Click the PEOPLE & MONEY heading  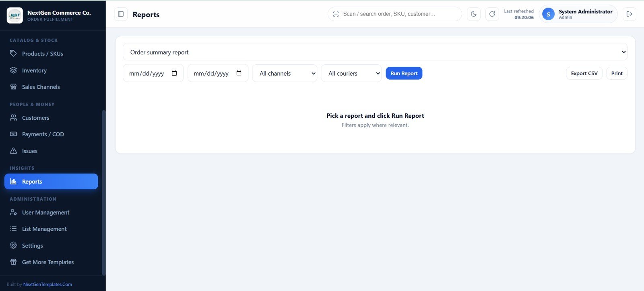click(x=32, y=104)
